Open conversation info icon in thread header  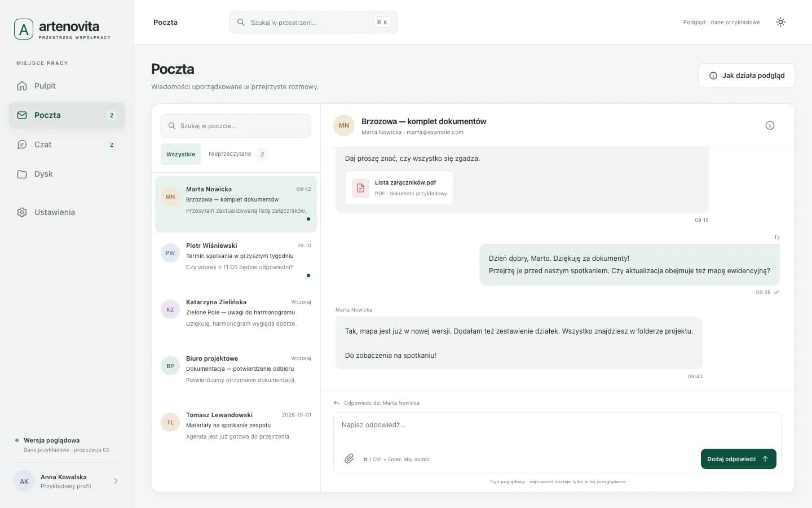tap(770, 125)
